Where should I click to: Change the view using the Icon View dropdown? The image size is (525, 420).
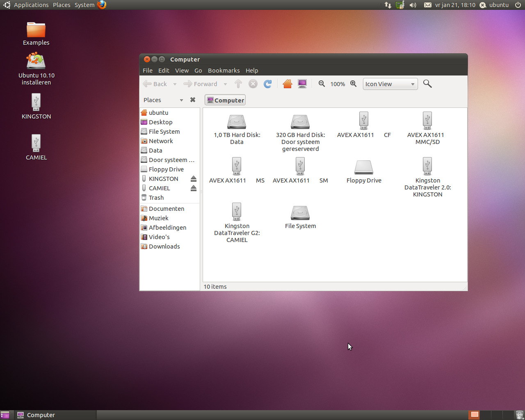(x=390, y=84)
